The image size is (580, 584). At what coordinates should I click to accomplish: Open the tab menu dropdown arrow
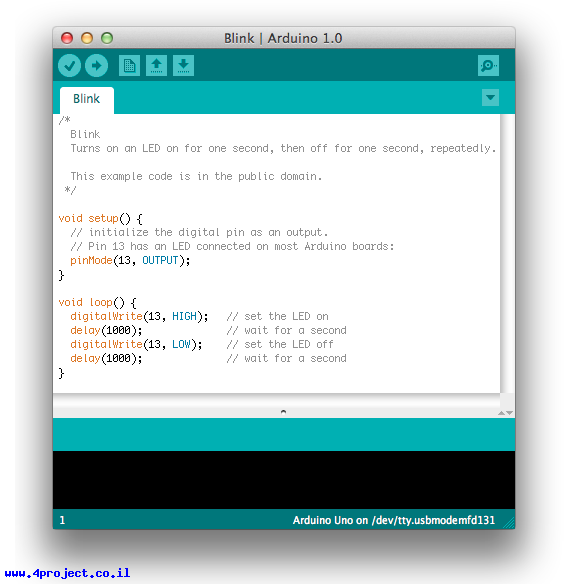[x=490, y=98]
